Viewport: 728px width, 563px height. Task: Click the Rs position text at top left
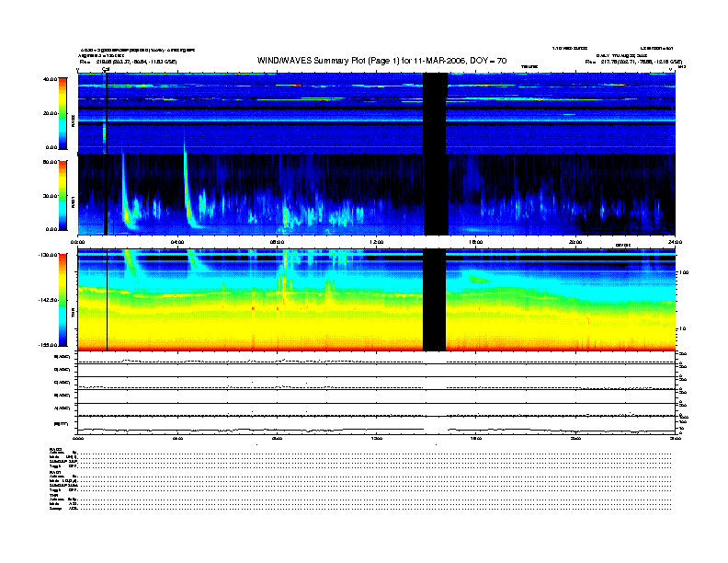point(128,62)
